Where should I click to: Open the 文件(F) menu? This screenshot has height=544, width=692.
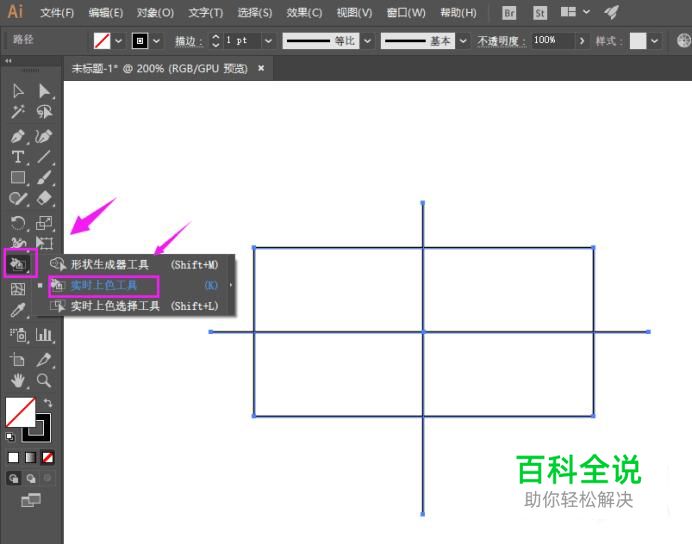click(x=57, y=12)
